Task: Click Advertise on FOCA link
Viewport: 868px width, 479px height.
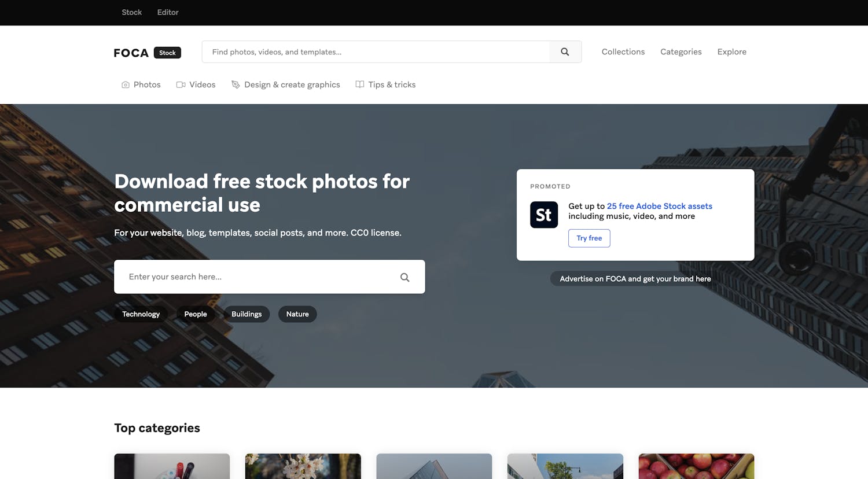Action: (x=635, y=279)
